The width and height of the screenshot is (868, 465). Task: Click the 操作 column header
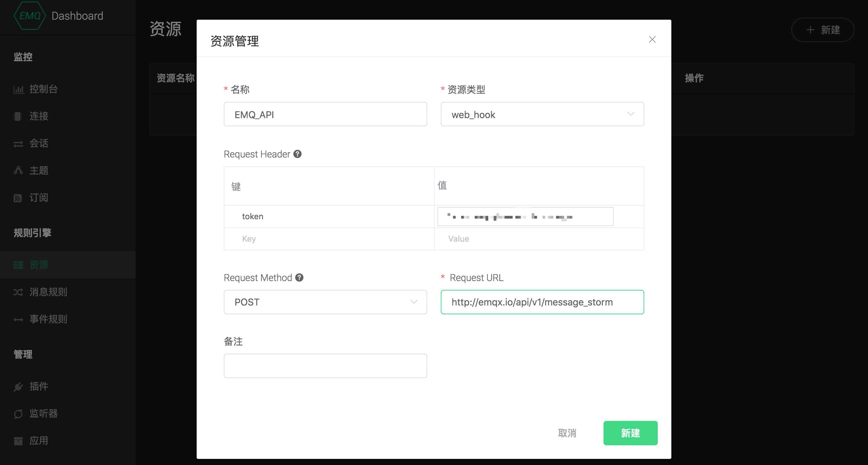pos(694,78)
